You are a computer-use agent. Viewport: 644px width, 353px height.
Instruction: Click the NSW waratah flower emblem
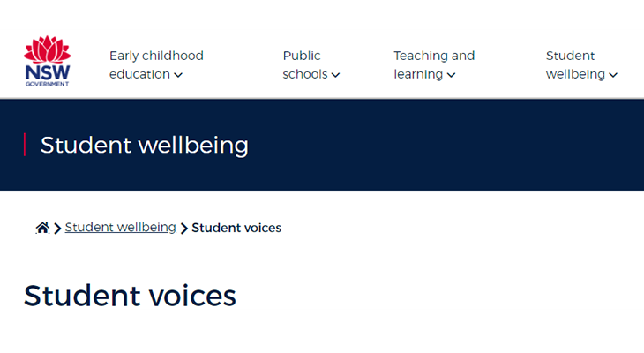tap(47, 49)
